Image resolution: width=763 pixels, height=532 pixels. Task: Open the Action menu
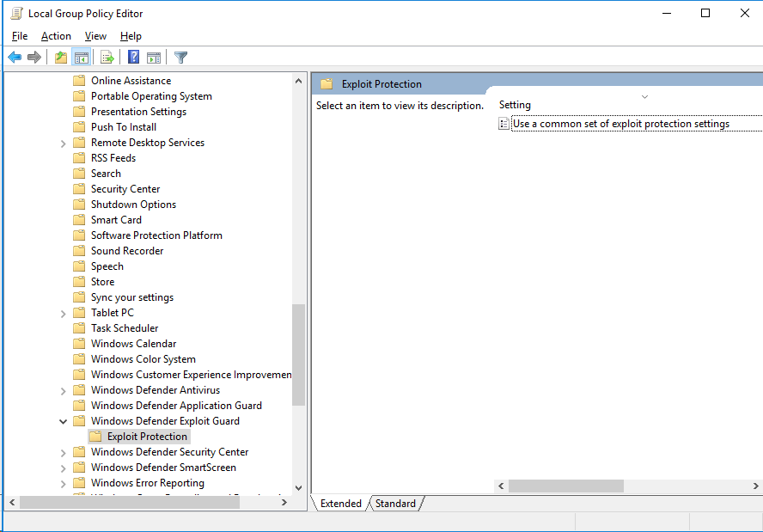click(x=56, y=36)
